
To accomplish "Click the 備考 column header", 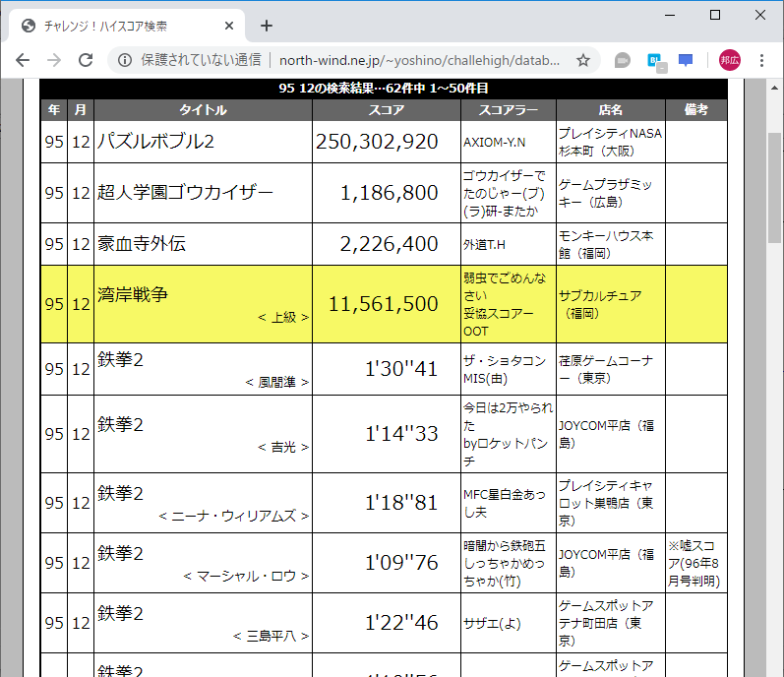I will [696, 110].
